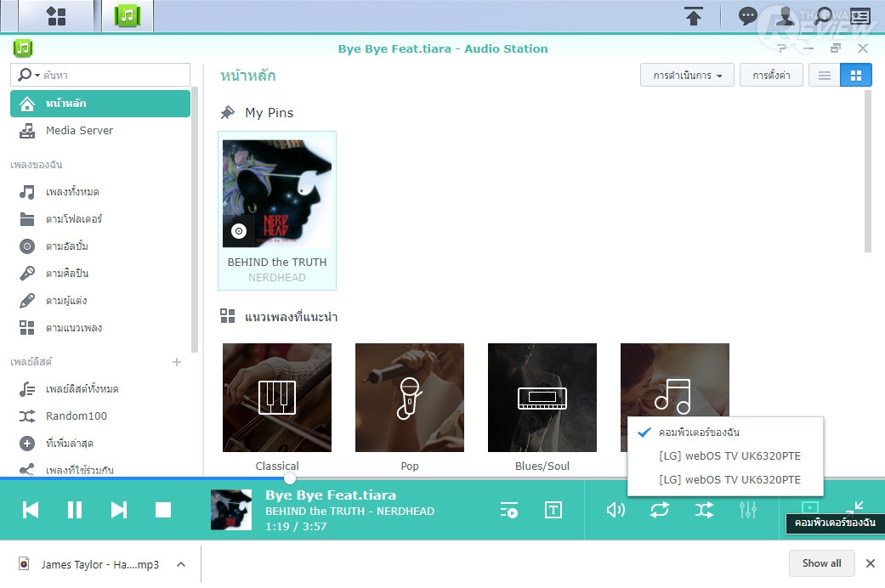Open the user account icon
Image resolution: width=885 pixels, height=588 pixels.
785,16
